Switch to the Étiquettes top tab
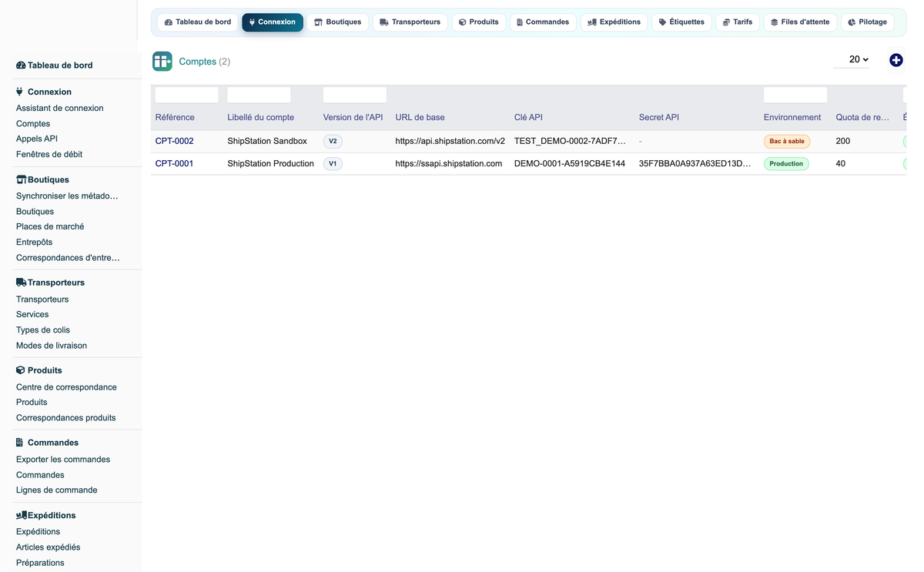This screenshot has width=924, height=572. coord(681,22)
